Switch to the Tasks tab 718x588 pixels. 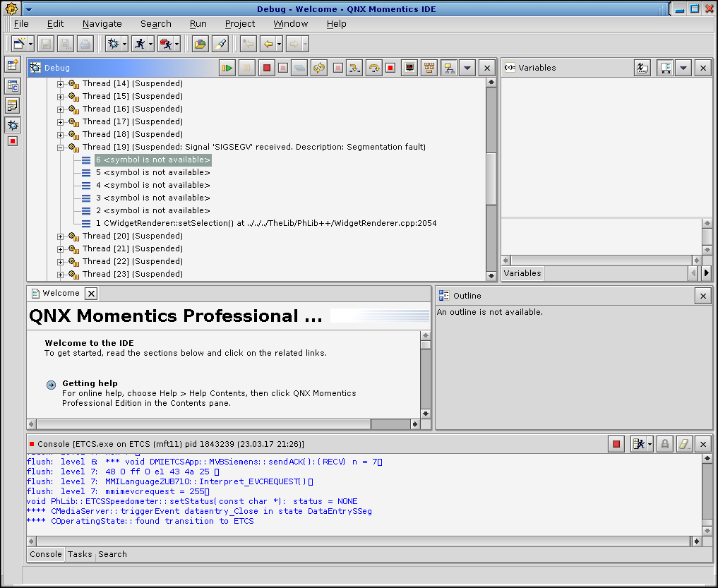pyautogui.click(x=80, y=554)
